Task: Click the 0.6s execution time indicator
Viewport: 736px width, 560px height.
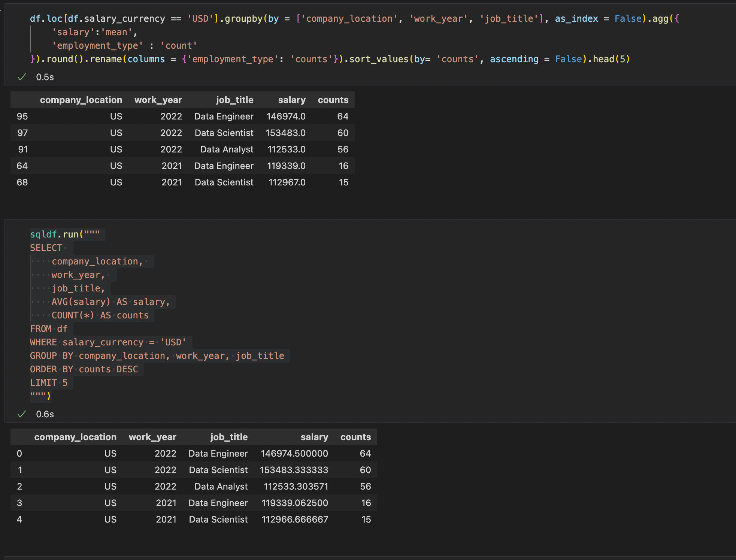Action: coord(45,414)
